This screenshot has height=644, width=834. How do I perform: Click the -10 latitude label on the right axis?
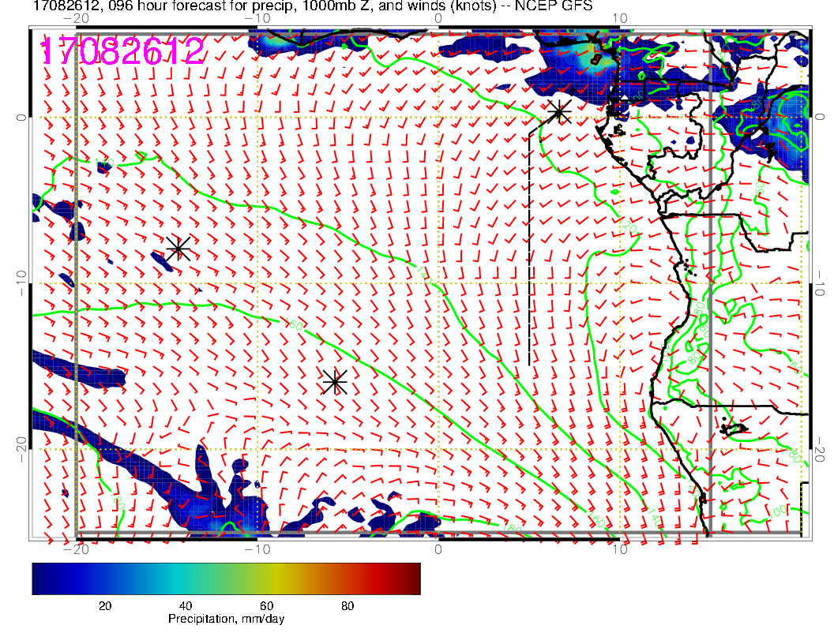click(x=819, y=283)
